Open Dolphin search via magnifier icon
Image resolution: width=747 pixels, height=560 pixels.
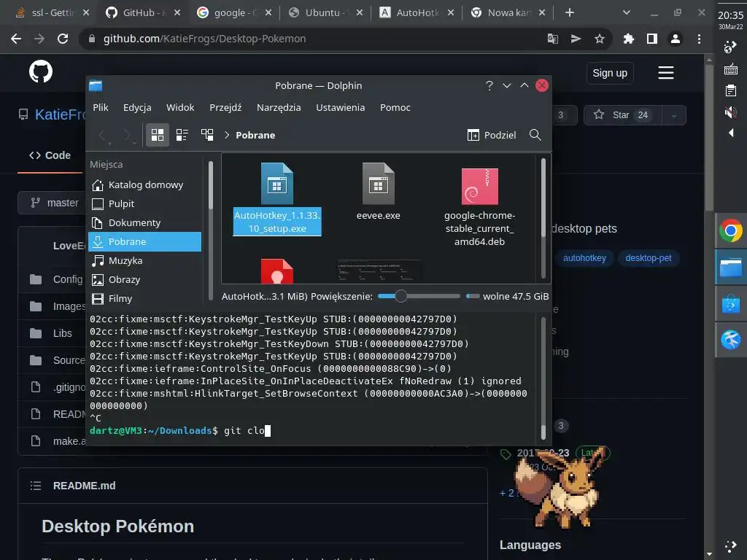point(535,135)
